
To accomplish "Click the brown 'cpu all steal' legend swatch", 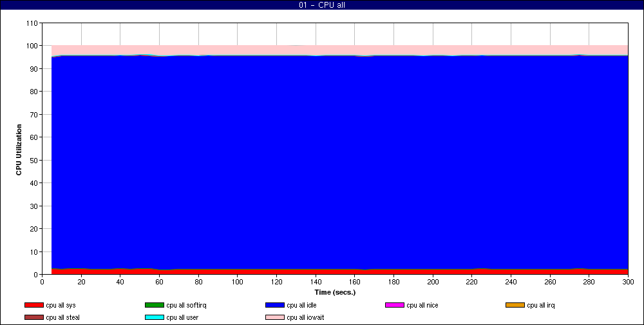I will [33, 317].
